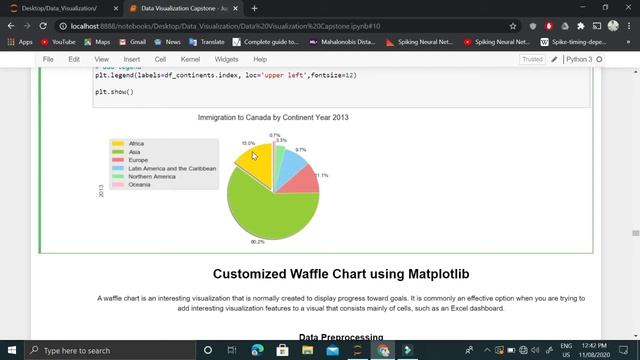Open the network globe icon in tray

pyautogui.click(x=523, y=350)
